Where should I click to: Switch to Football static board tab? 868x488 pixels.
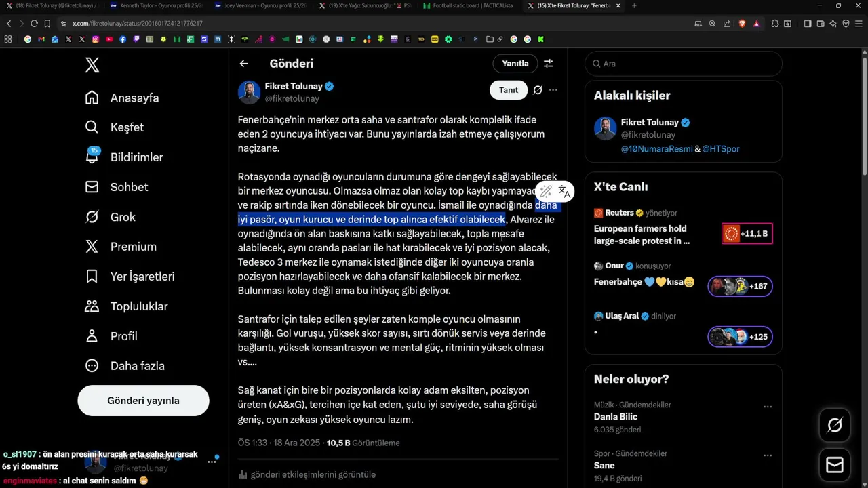click(x=467, y=5)
